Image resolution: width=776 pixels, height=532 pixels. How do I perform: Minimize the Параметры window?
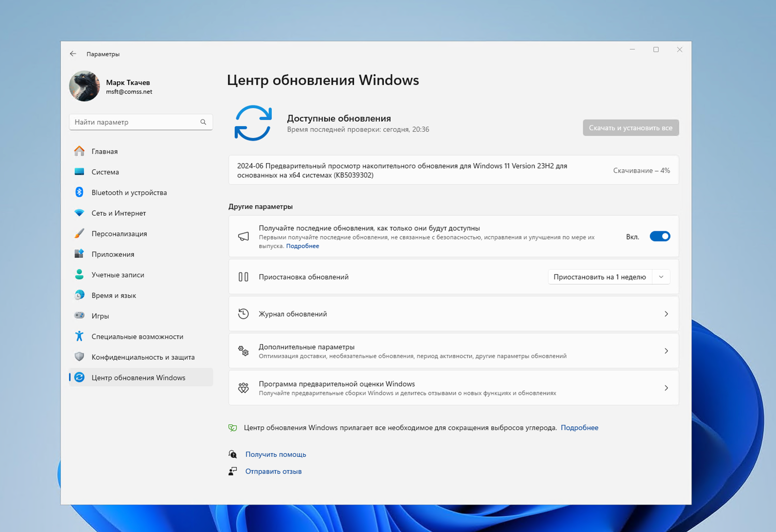(x=632, y=50)
